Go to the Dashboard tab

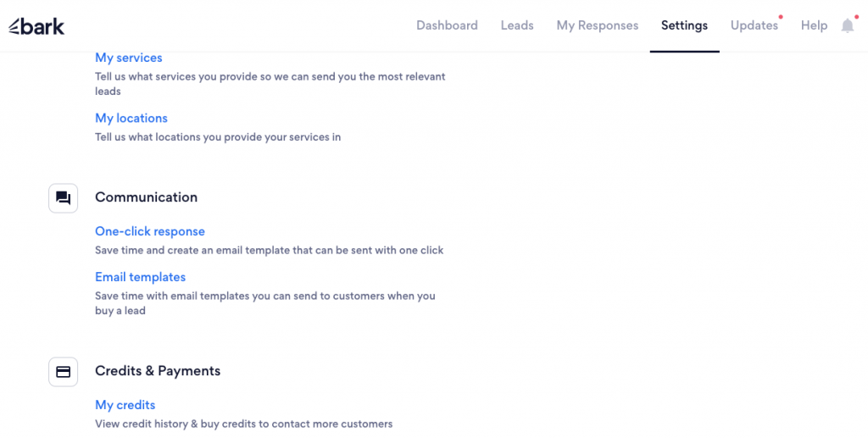[447, 25]
